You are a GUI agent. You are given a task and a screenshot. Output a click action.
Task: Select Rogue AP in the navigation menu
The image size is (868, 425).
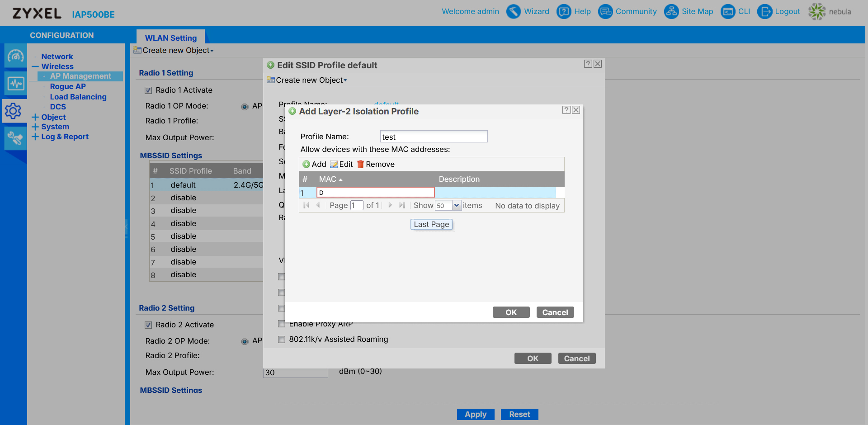point(68,86)
